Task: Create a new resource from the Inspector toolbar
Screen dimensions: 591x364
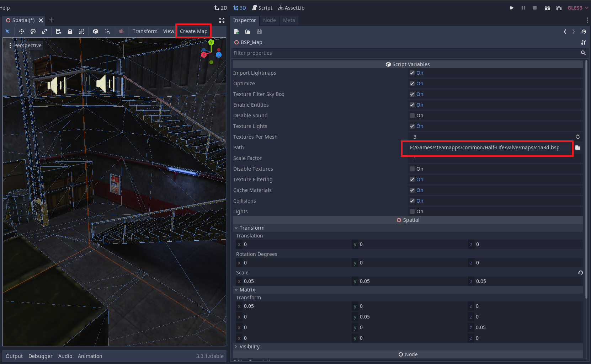Action: 236,32
